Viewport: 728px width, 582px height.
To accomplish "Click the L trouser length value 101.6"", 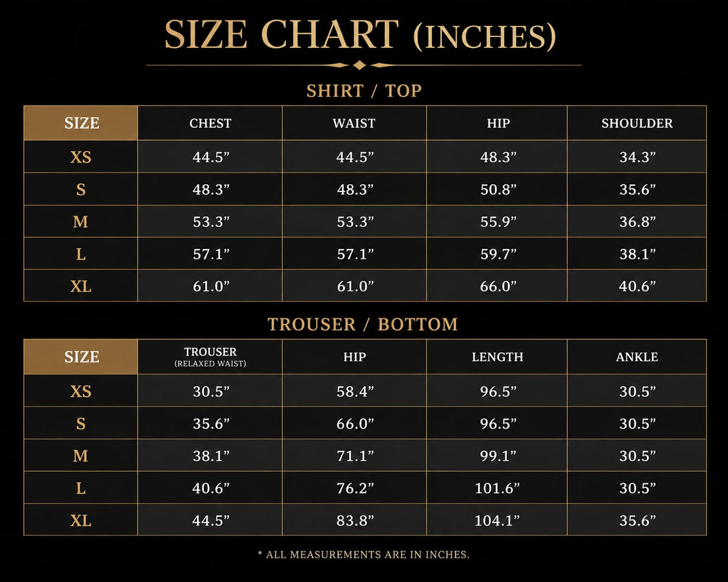I will click(497, 488).
